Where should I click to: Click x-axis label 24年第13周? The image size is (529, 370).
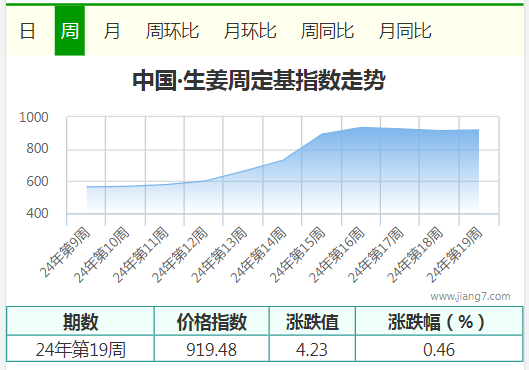click(x=219, y=255)
